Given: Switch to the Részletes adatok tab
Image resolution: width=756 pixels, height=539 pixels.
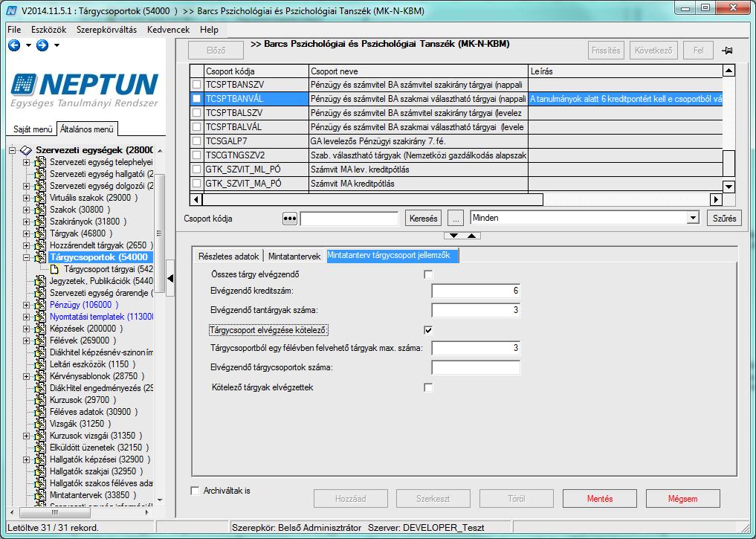Looking at the screenshot, I should click(x=228, y=256).
